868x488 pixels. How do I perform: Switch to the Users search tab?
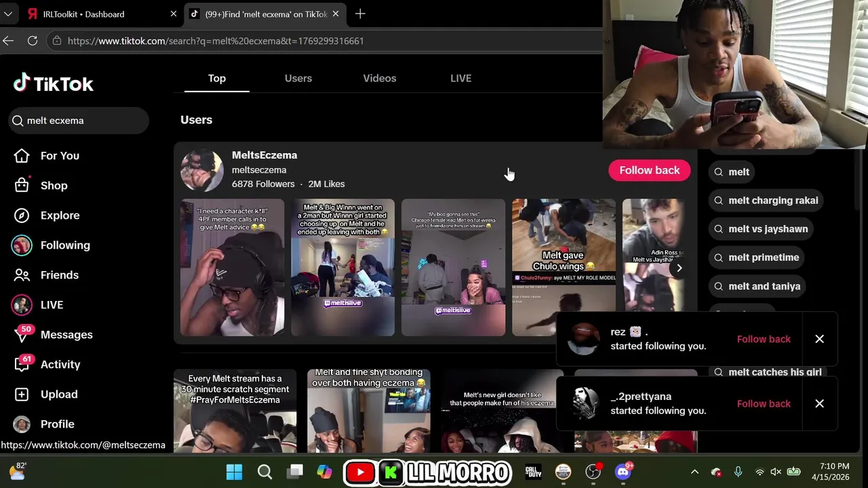298,78
